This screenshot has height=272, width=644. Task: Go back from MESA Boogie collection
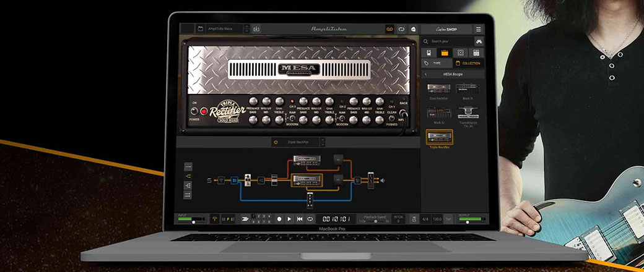(426, 74)
